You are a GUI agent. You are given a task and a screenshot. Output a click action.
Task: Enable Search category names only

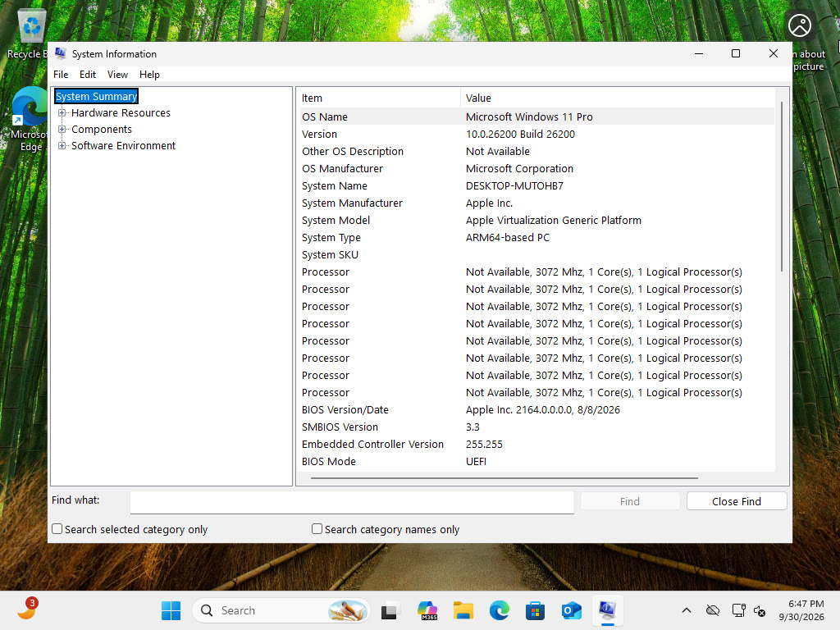click(x=317, y=529)
